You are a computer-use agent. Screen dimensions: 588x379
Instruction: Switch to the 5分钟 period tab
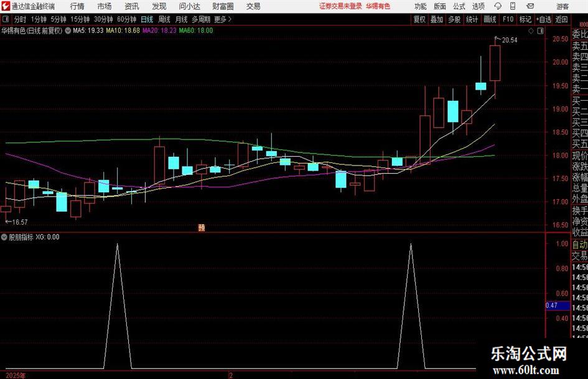(x=58, y=19)
